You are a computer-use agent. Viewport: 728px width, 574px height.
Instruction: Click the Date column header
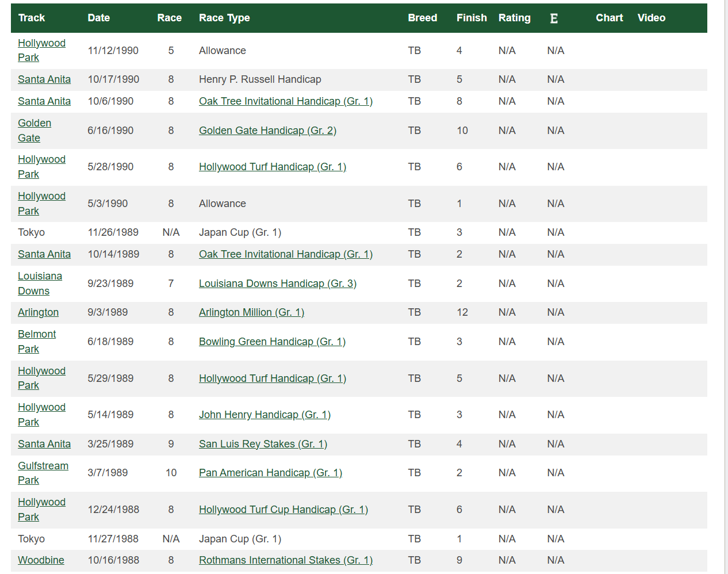click(98, 18)
